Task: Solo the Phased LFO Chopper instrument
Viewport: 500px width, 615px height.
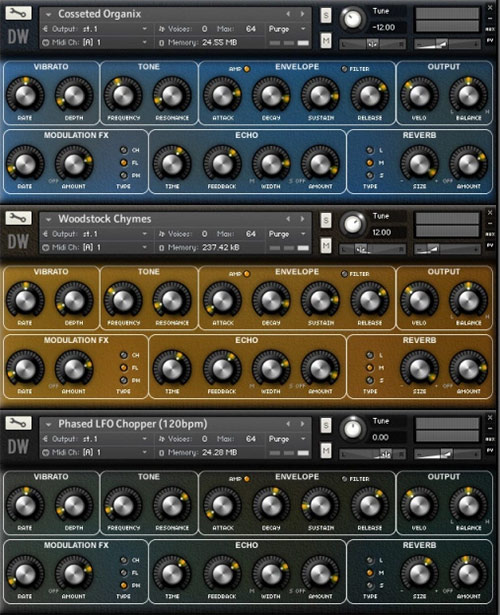Action: coord(325,425)
